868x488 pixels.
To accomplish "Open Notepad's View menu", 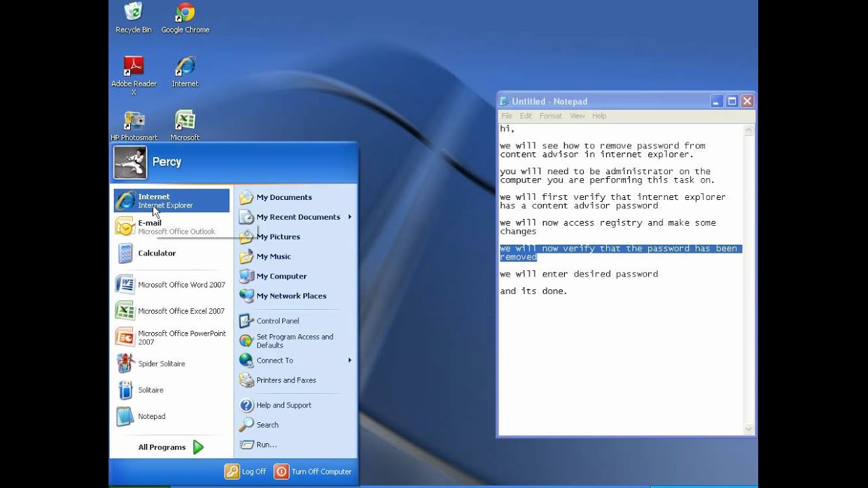I will (577, 116).
